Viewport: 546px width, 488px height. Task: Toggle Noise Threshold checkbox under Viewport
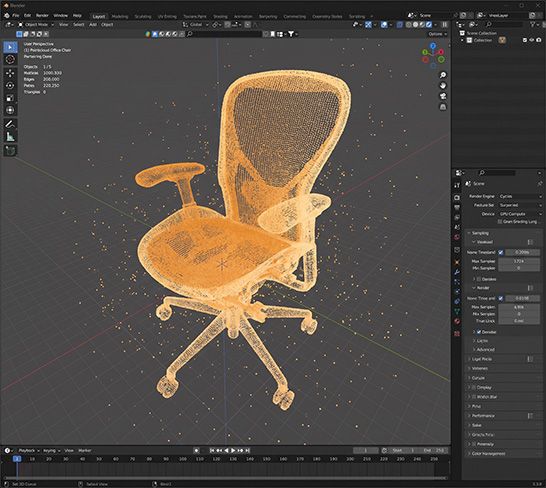click(501, 252)
